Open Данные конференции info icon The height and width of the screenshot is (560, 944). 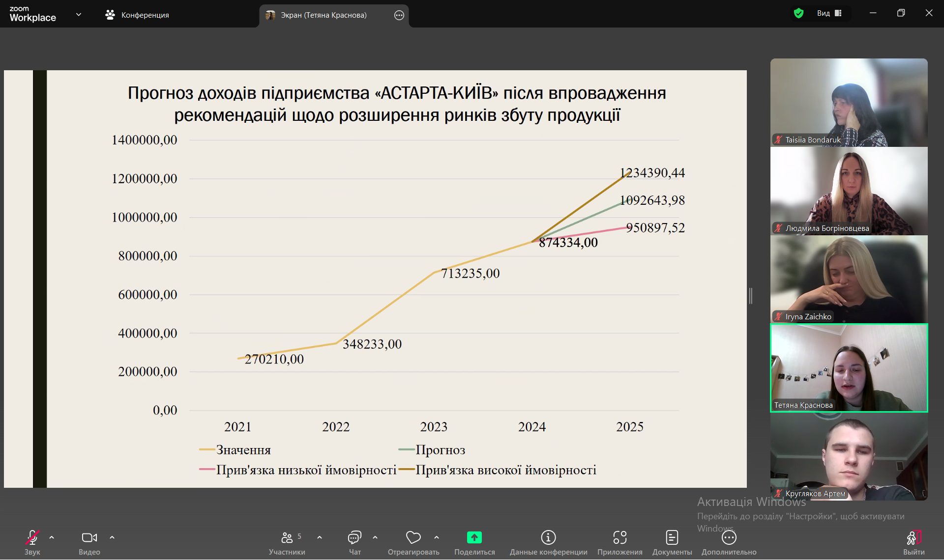548,538
